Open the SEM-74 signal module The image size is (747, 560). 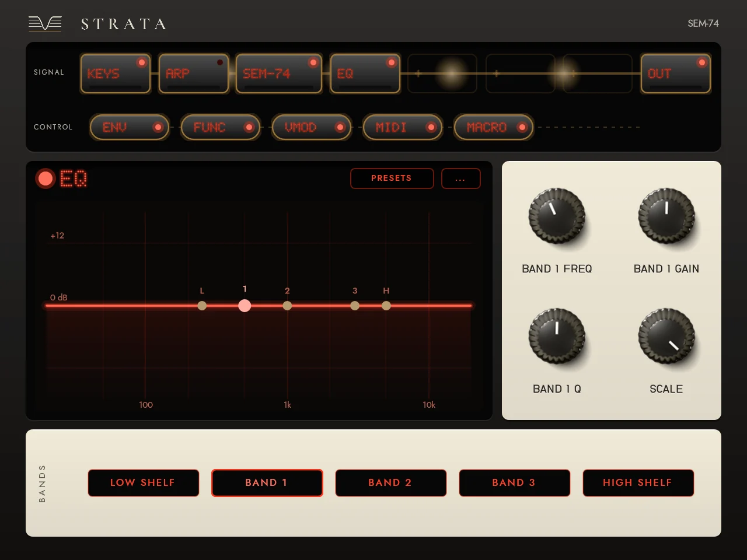tap(279, 73)
